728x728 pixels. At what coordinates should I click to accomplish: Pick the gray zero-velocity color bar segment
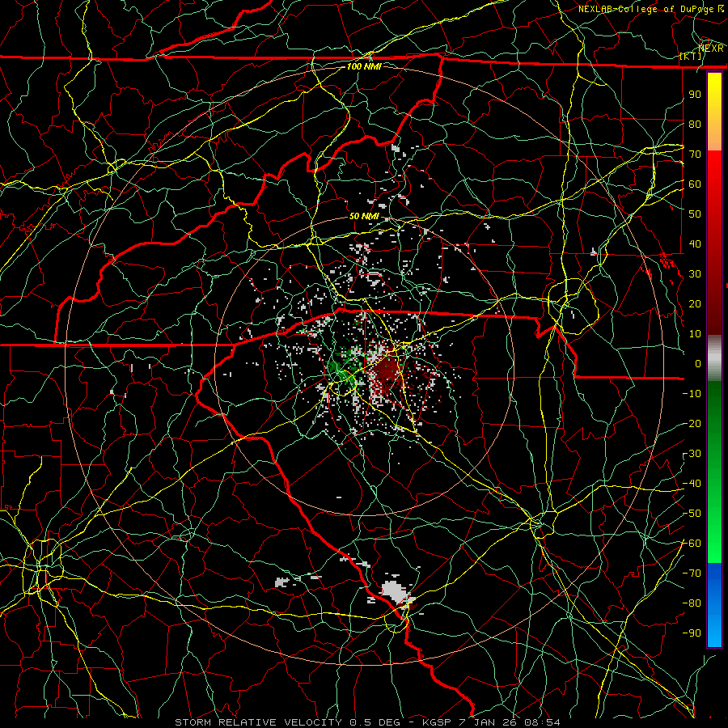tap(714, 358)
